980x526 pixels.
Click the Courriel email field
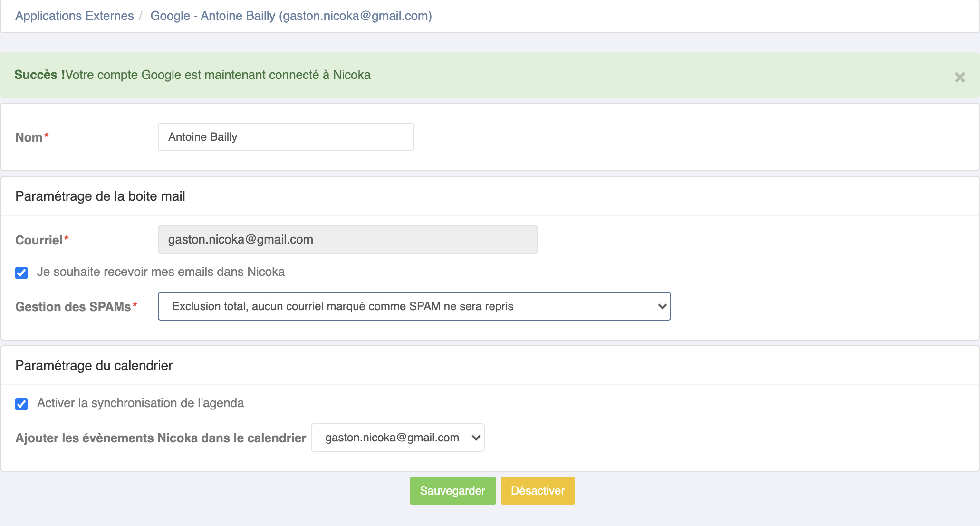pos(347,240)
